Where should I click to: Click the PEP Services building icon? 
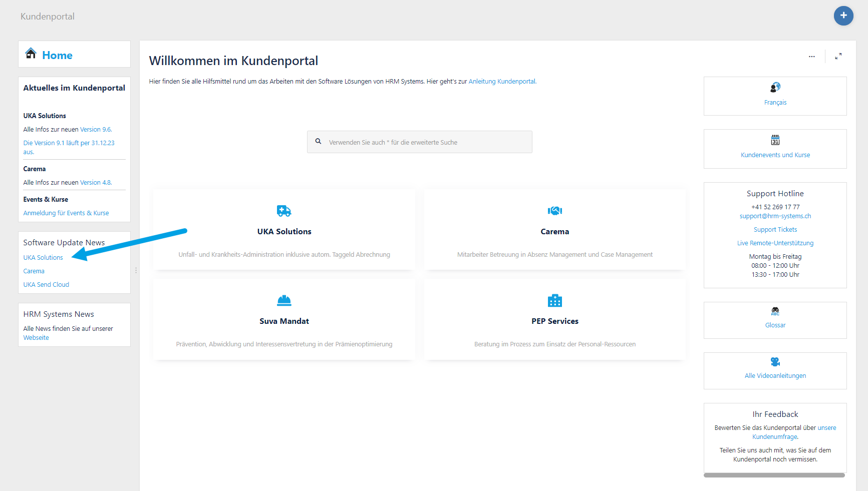point(555,300)
